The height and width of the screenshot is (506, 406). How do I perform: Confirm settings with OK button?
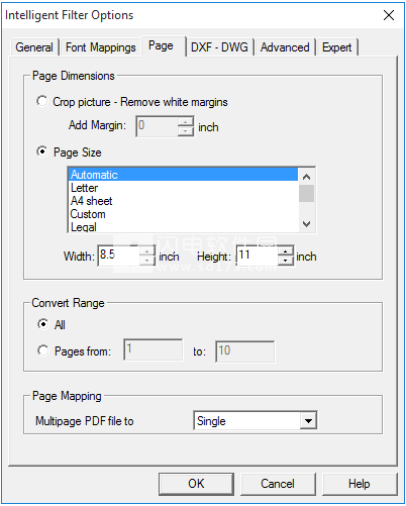coord(196,484)
